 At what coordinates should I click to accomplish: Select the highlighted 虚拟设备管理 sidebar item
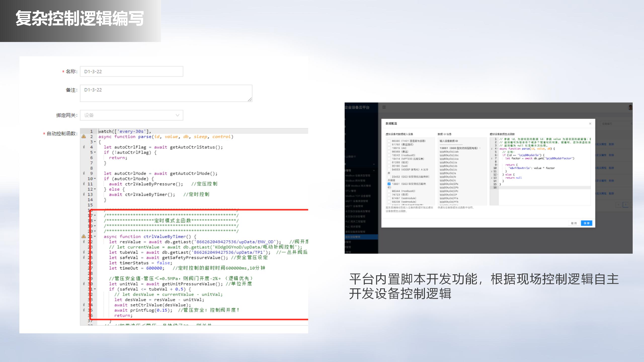(x=361, y=237)
